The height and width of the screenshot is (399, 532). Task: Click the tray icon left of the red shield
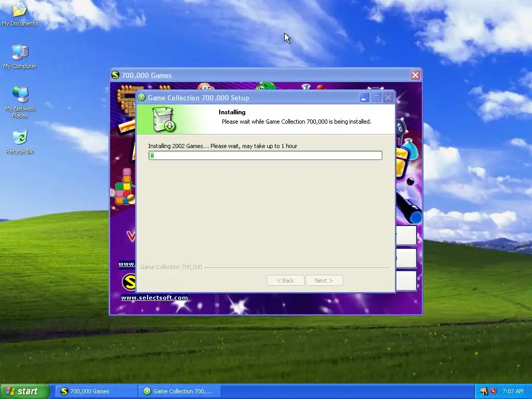tap(484, 391)
